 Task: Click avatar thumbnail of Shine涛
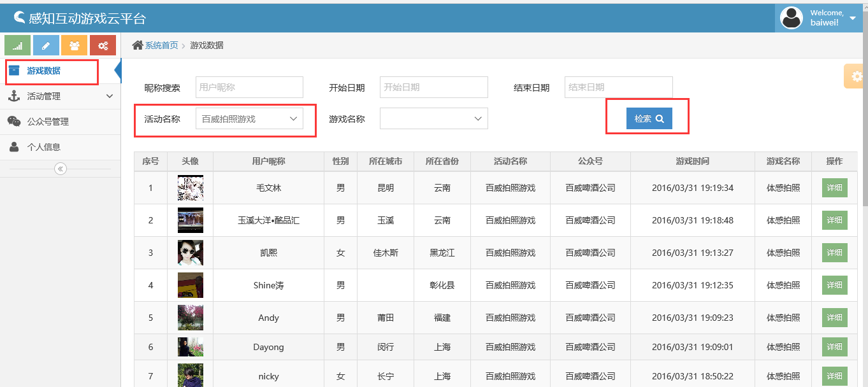[x=191, y=285]
